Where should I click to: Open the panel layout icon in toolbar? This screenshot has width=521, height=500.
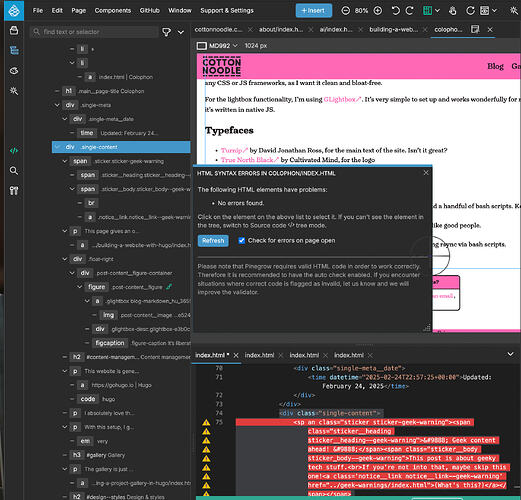click(x=484, y=11)
